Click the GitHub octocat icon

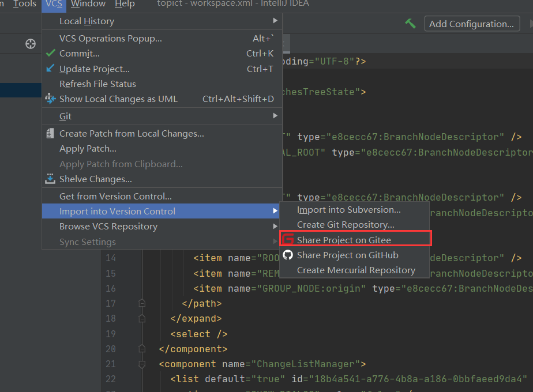pos(288,255)
